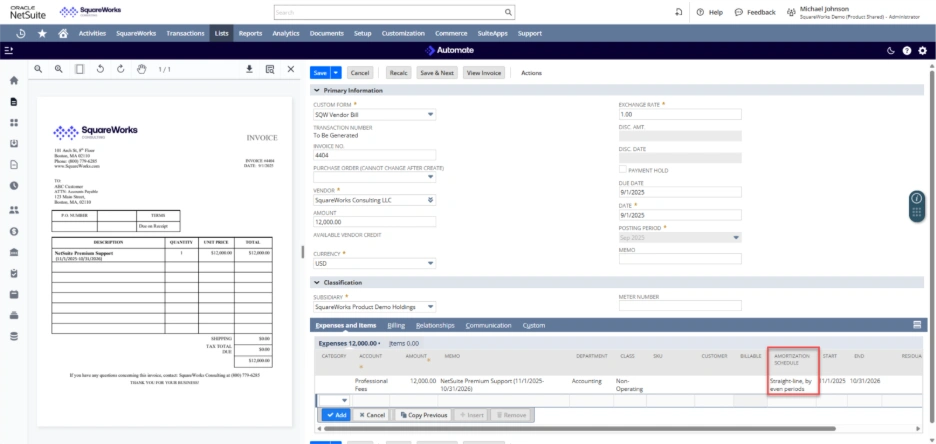Open the Transactions menu
The height and width of the screenshot is (444, 936).
coord(185,33)
